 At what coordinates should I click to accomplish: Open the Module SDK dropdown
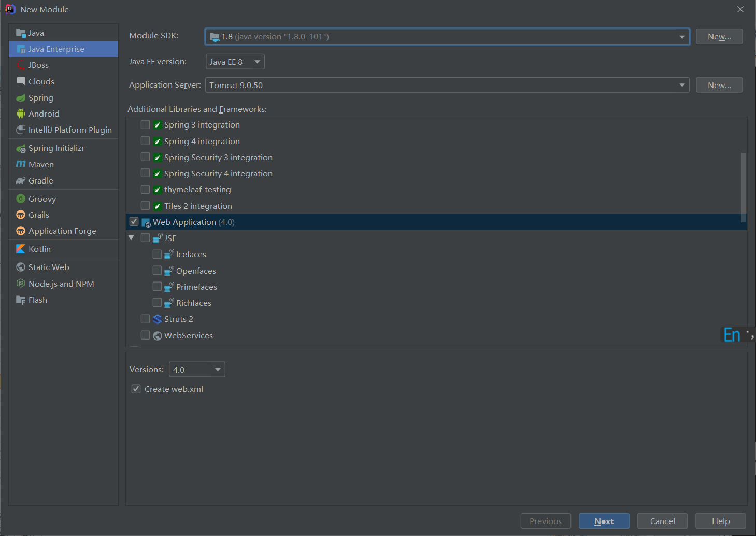447,36
